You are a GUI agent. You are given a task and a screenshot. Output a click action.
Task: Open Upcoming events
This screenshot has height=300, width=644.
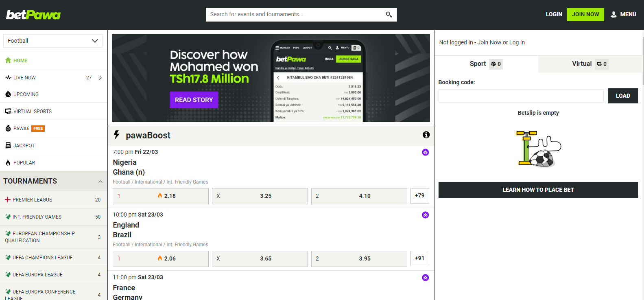pyautogui.click(x=54, y=94)
